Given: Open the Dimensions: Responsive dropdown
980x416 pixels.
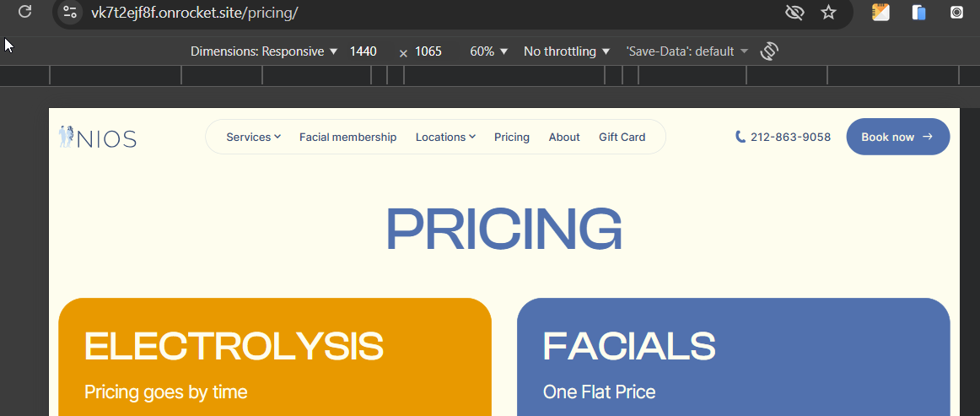Looking at the screenshot, I should (264, 51).
